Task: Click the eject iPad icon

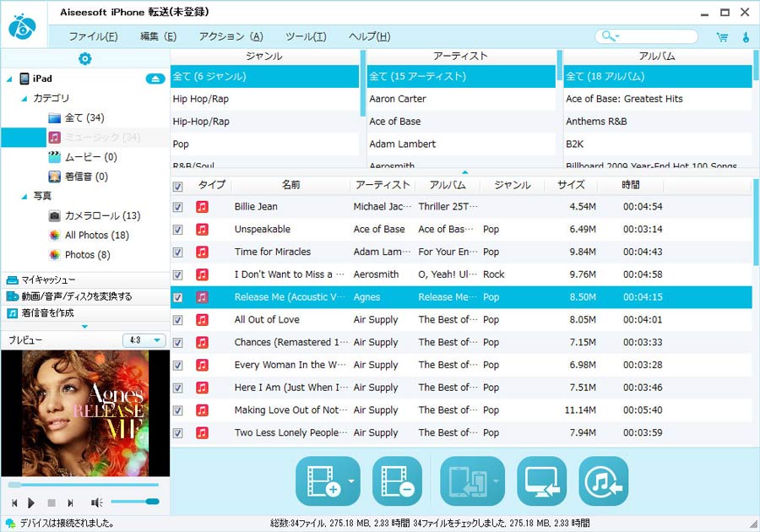Action: click(x=155, y=79)
